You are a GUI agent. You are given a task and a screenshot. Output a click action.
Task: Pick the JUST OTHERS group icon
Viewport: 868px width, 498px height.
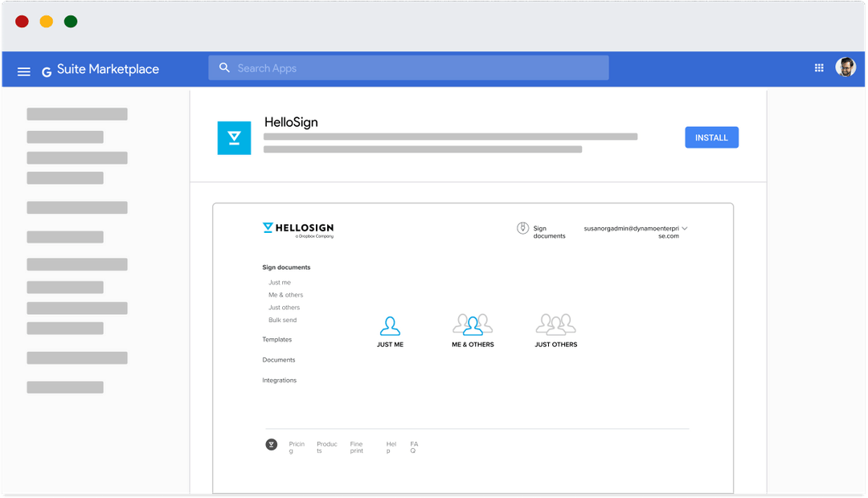[555, 325]
